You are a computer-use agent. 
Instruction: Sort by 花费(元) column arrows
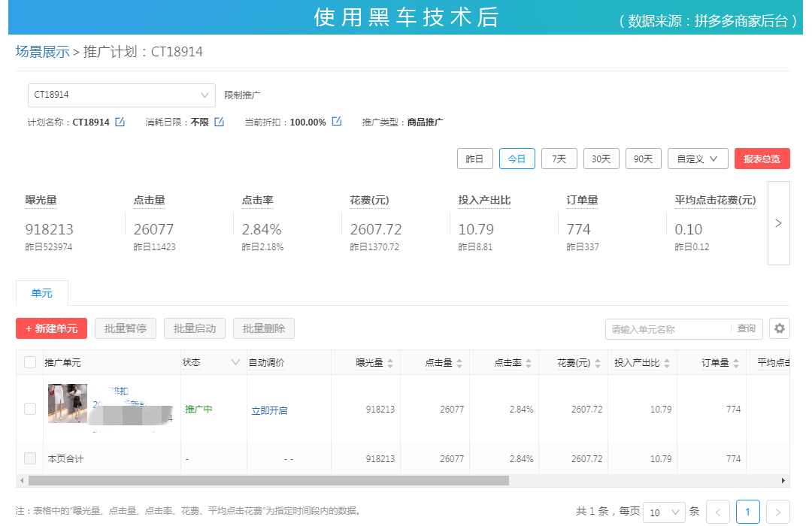[x=598, y=363]
